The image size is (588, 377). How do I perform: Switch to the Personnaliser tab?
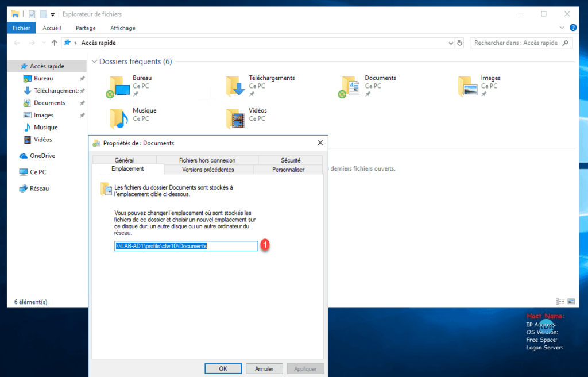click(x=288, y=170)
